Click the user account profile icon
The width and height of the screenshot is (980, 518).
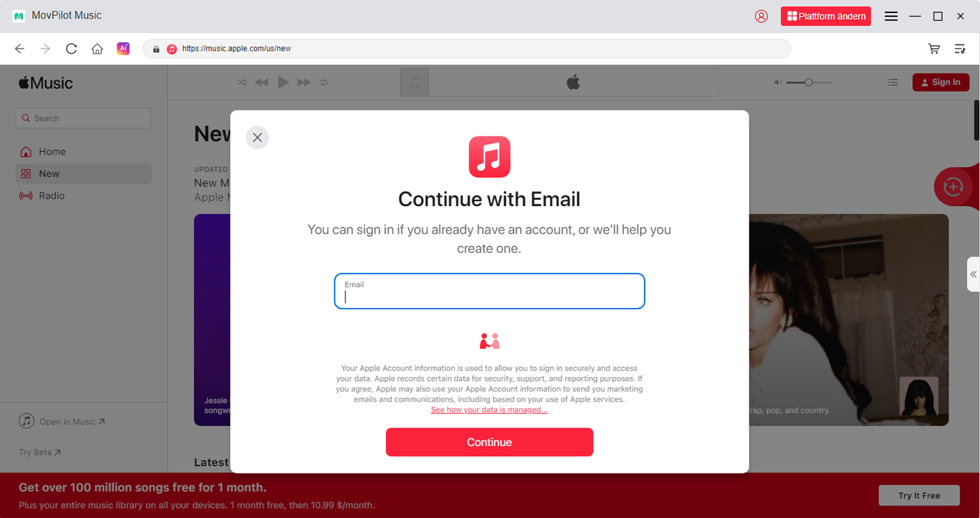pos(761,16)
